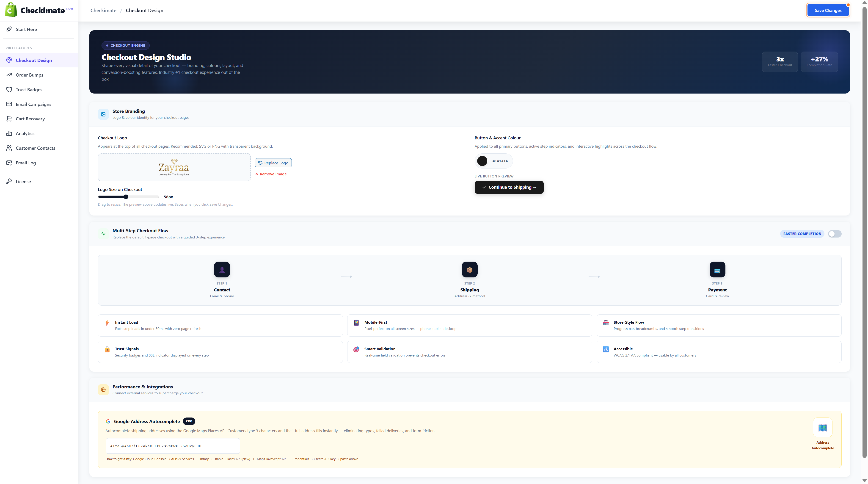The height and width of the screenshot is (484, 868).
Task: Click the Google G logo icon
Action: click(x=108, y=421)
